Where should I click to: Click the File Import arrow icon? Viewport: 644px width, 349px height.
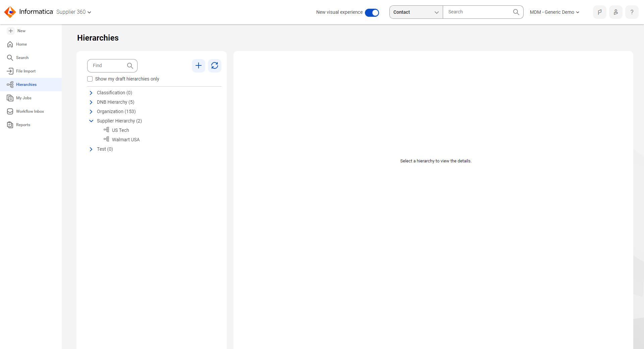[10, 71]
